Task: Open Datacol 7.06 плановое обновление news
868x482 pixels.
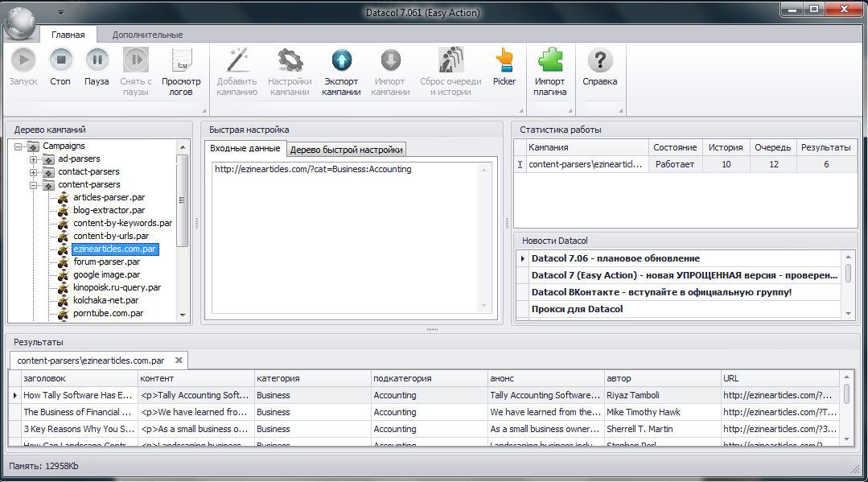Action: [615, 258]
